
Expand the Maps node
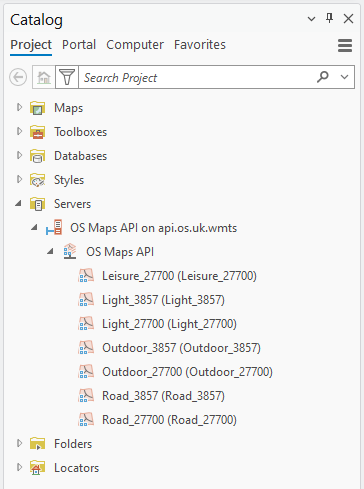tap(19, 107)
